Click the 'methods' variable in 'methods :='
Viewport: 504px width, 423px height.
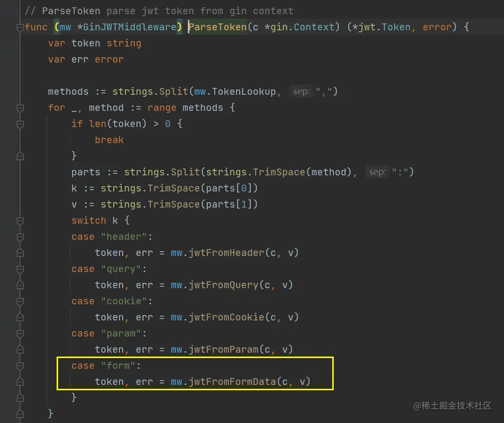click(68, 91)
